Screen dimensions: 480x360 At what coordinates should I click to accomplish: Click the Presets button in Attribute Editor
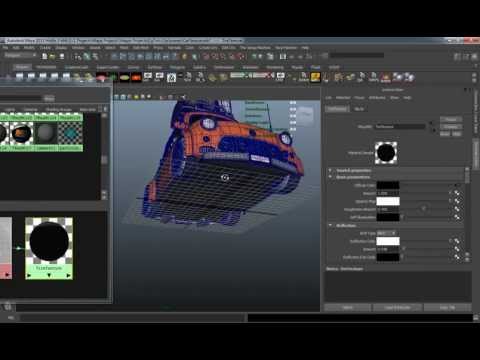(451, 127)
